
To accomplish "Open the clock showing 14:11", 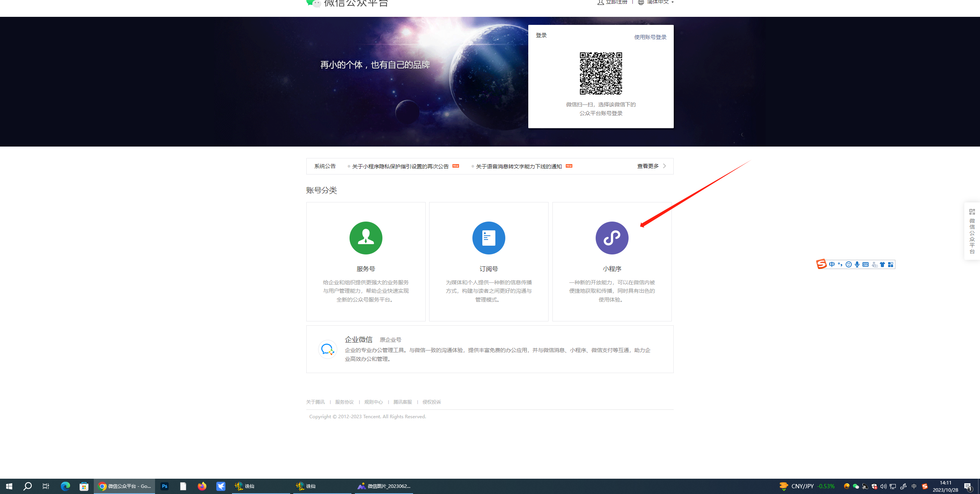I will tap(945, 486).
